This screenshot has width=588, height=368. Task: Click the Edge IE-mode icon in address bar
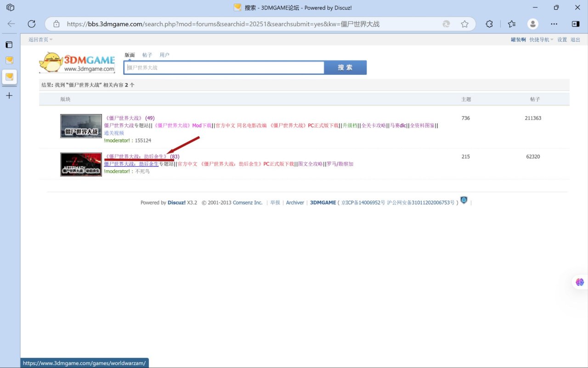(x=446, y=24)
